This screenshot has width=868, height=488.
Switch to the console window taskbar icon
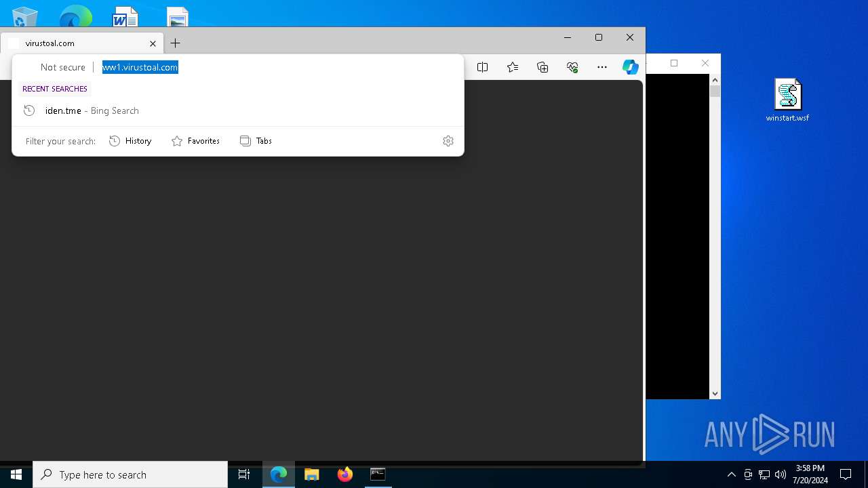tap(378, 474)
